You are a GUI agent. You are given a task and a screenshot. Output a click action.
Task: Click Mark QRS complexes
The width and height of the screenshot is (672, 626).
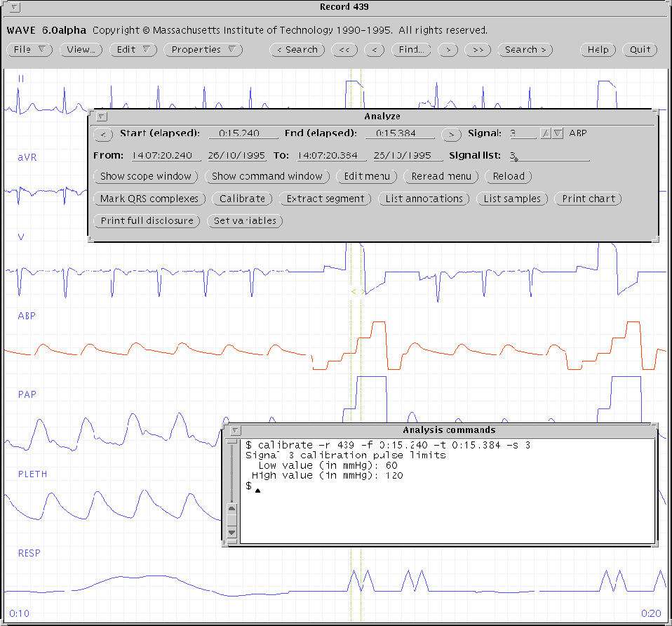(149, 199)
